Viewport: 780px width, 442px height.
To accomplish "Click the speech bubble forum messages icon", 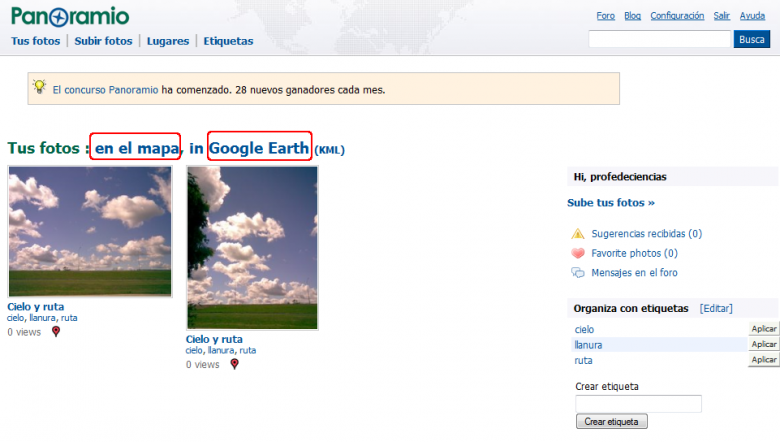I will [578, 272].
